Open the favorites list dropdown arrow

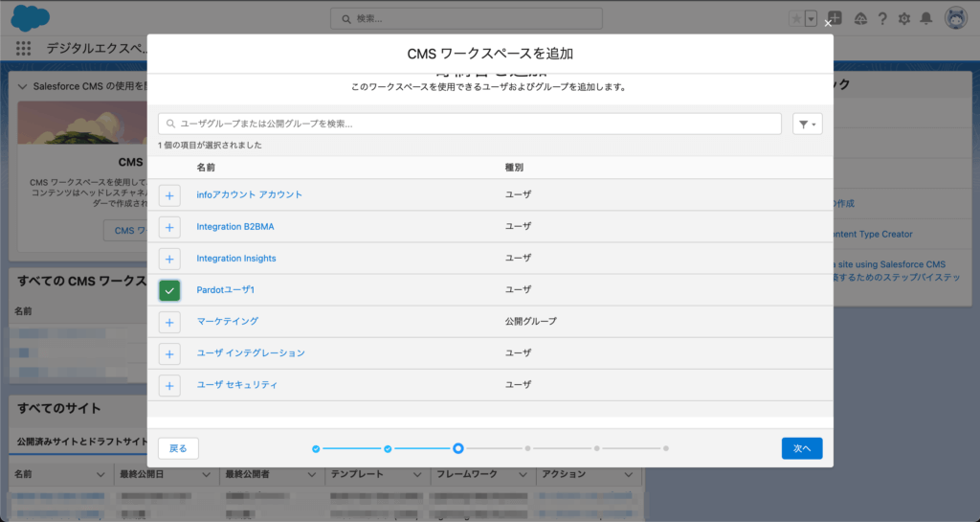tap(812, 18)
